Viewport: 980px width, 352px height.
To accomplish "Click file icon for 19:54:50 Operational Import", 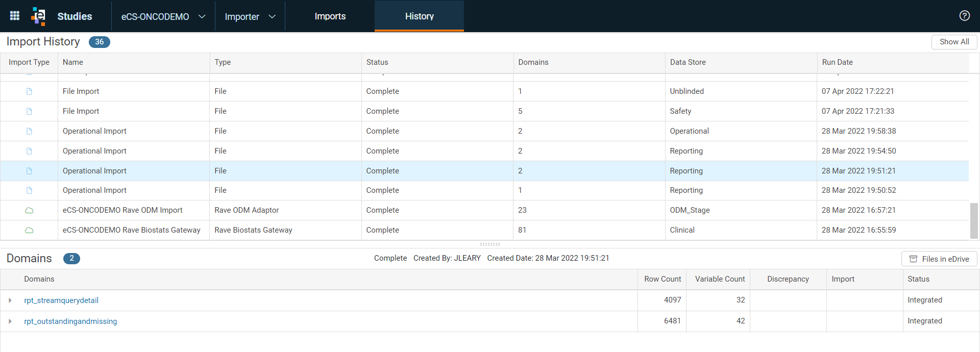I will [29, 151].
